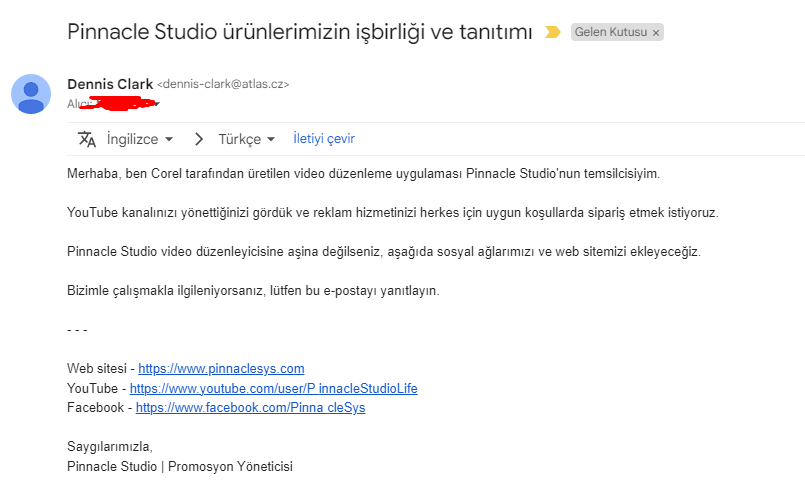
Task: Open the Facebook PinnacleSys link
Action: (x=251, y=408)
